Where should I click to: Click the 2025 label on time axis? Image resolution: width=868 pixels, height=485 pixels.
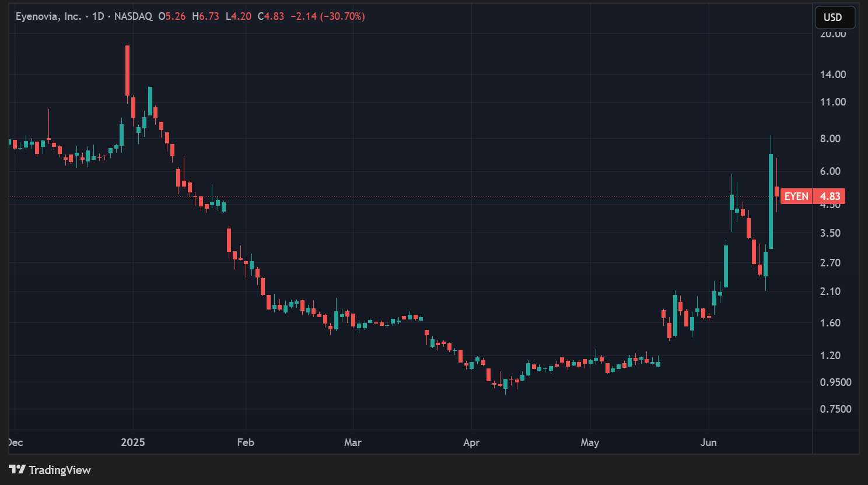pyautogui.click(x=133, y=442)
